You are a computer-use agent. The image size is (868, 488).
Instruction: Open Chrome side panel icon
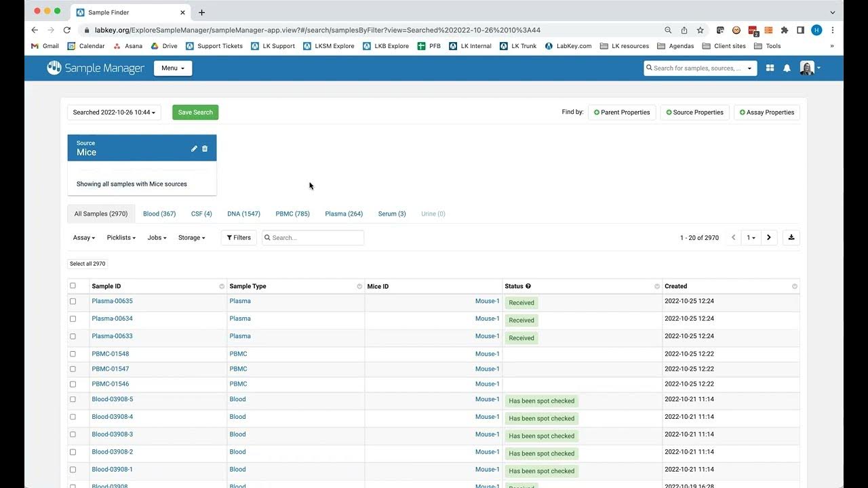coord(800,30)
